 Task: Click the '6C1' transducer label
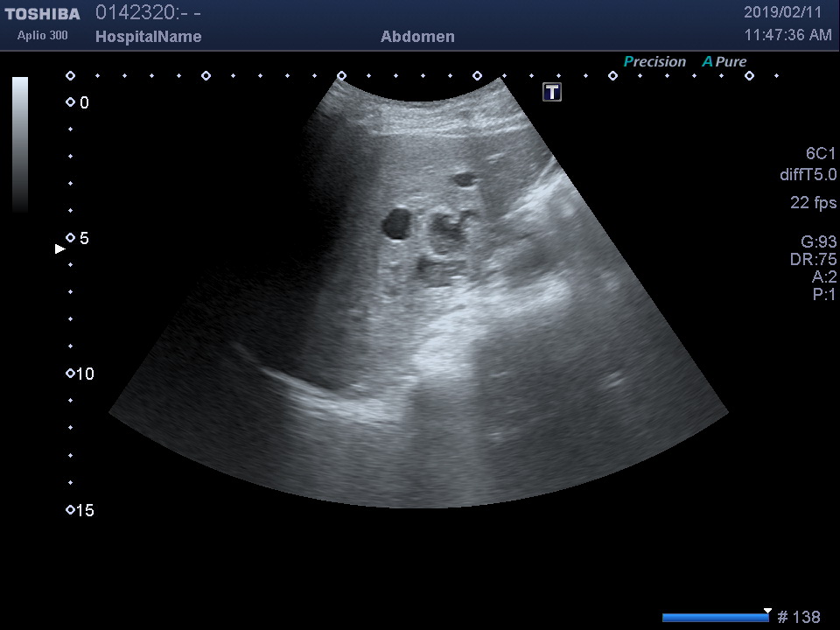[x=821, y=154]
